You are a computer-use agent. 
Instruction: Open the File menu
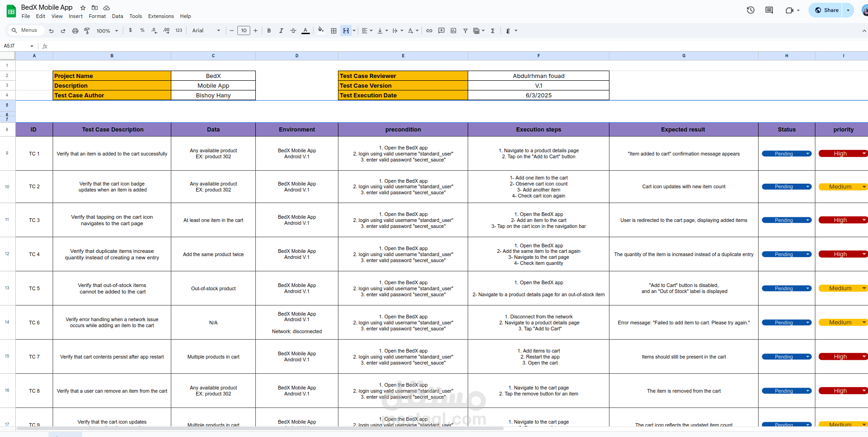(x=26, y=16)
